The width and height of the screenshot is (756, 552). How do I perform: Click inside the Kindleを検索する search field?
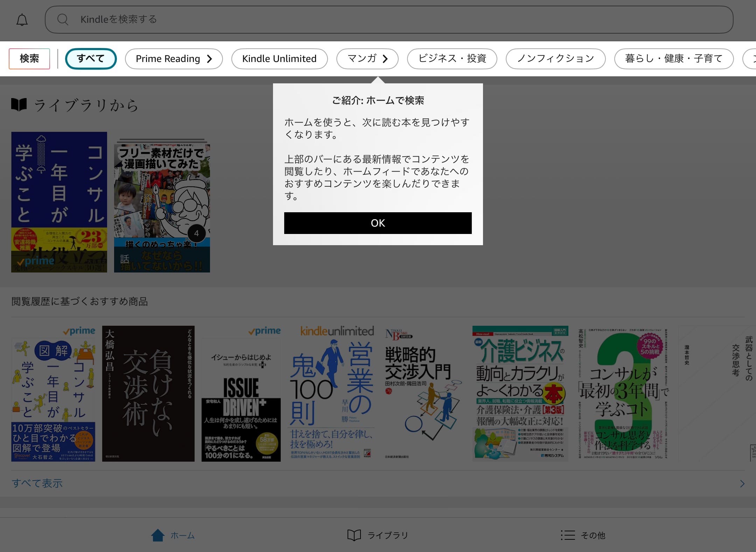[x=245, y=20]
